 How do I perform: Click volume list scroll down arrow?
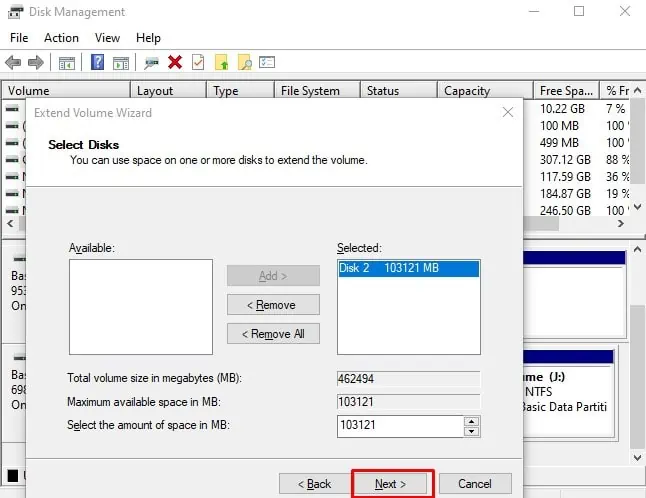(637, 206)
